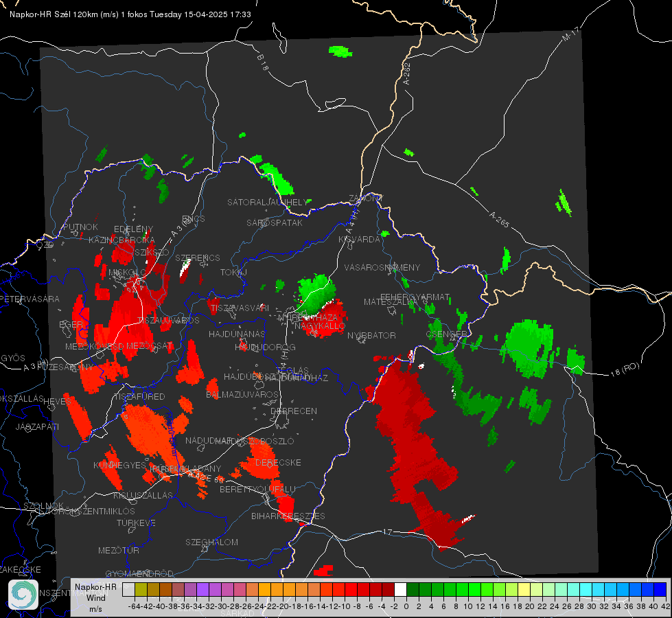This screenshot has width=672, height=618.
Task: Select the BALMAZÚJVÁROS town label
Action: [242, 394]
